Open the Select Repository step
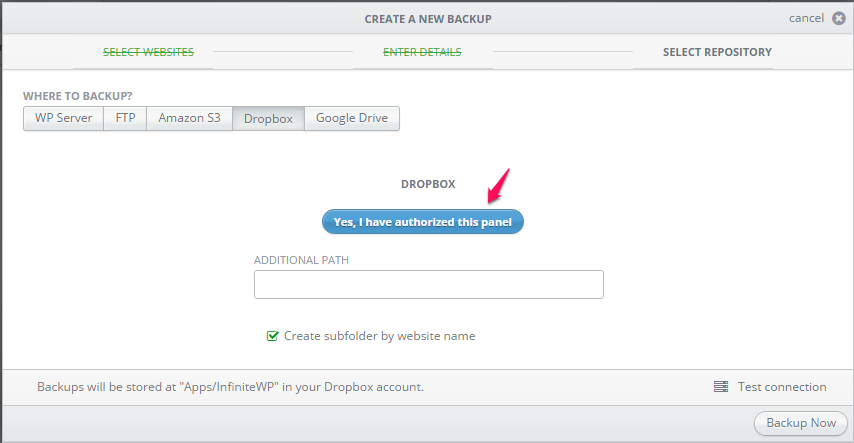The width and height of the screenshot is (854, 443). (x=717, y=52)
